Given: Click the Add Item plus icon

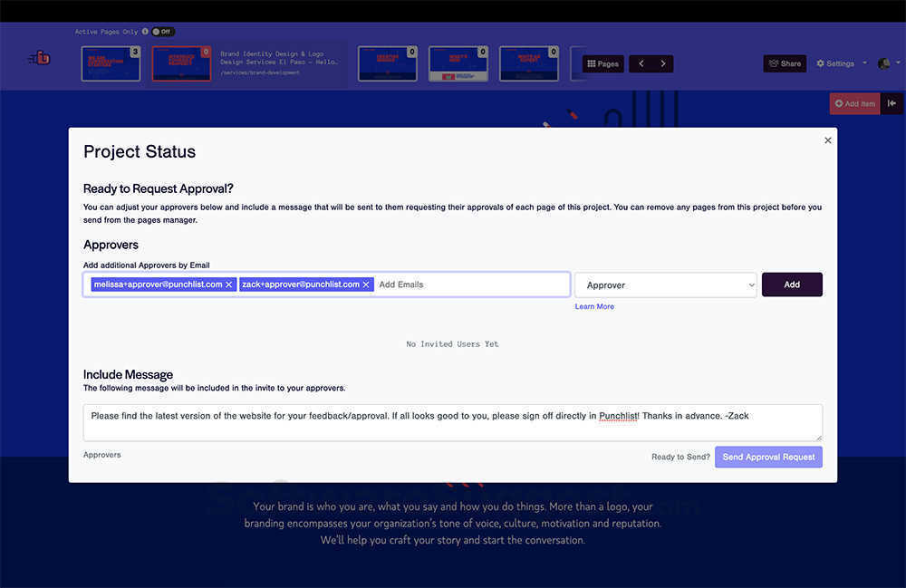Looking at the screenshot, I should 839,103.
